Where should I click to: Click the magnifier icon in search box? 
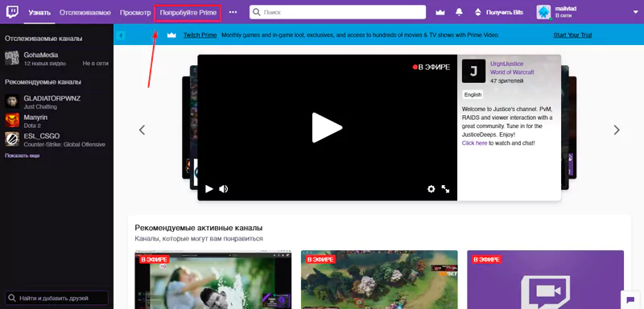(x=257, y=12)
